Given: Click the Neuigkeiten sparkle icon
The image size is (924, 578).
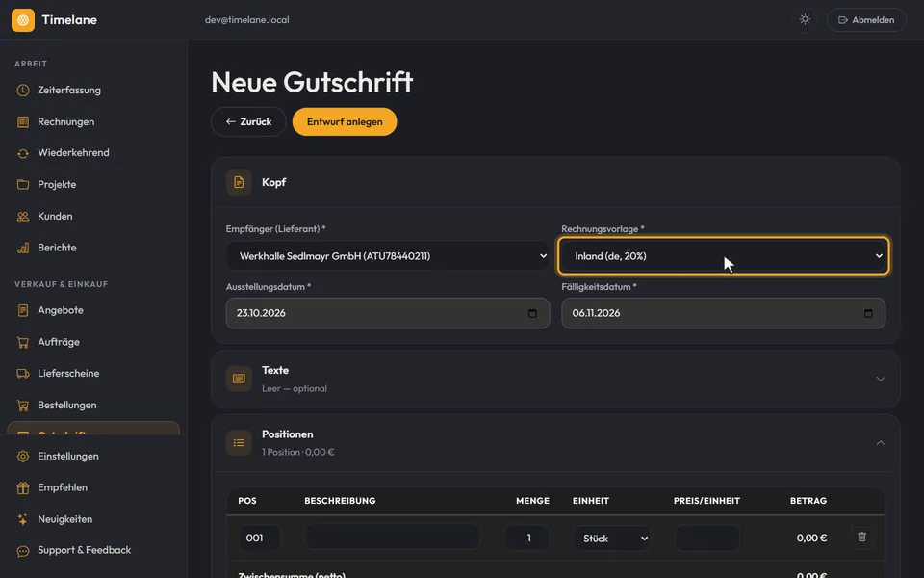Looking at the screenshot, I should point(23,519).
